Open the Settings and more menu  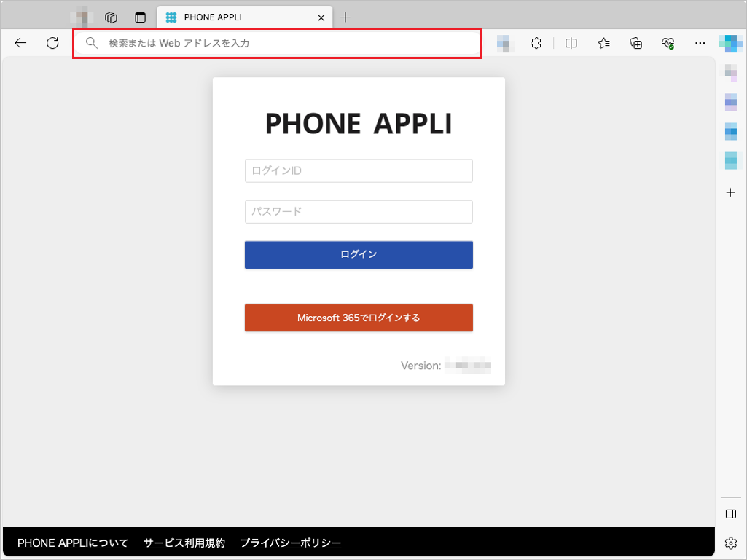point(700,43)
